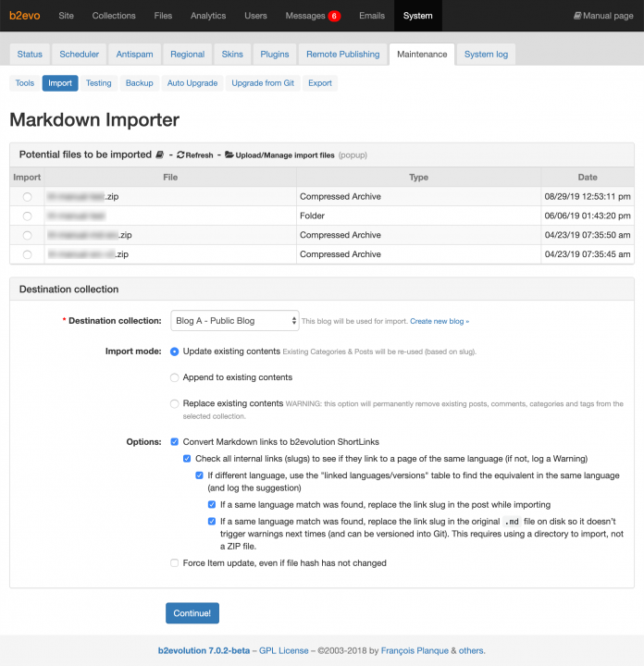Select the 08/29/19 zip file radio
This screenshot has height=666, width=644.
(x=27, y=197)
